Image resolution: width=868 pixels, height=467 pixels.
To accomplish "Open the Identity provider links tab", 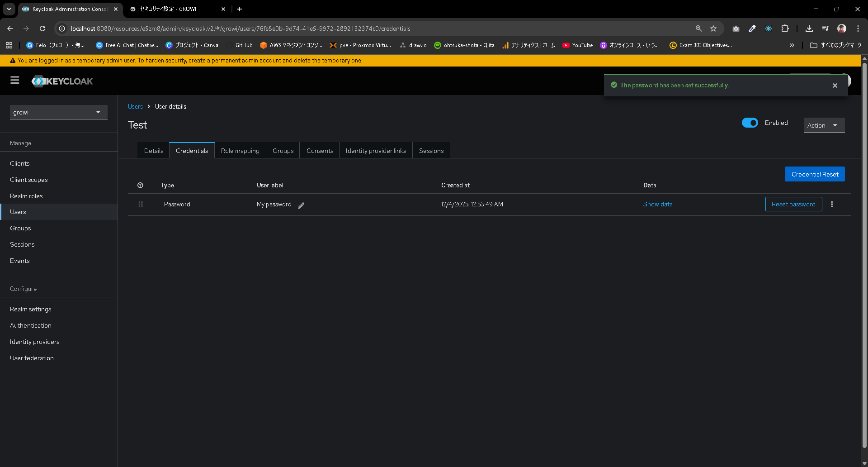I will tap(376, 151).
